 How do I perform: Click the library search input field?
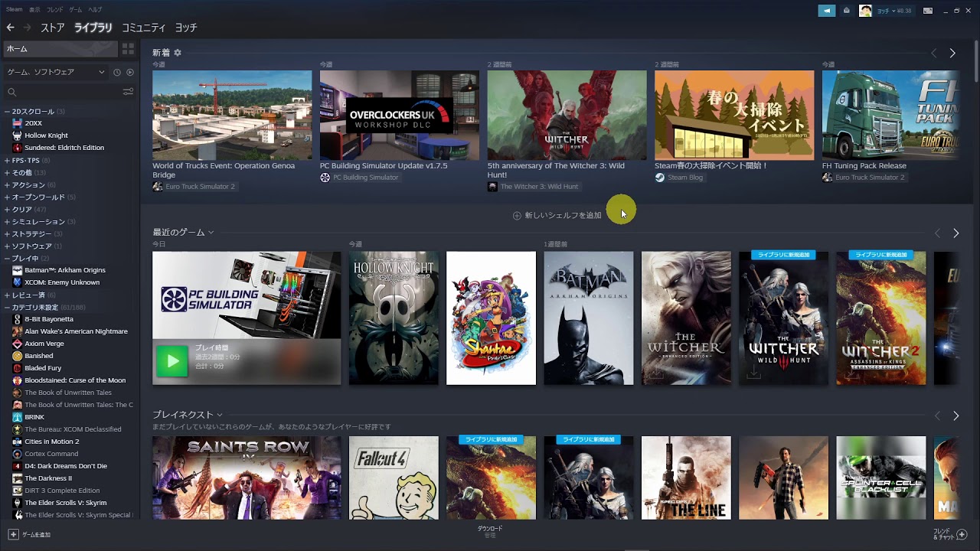68,92
